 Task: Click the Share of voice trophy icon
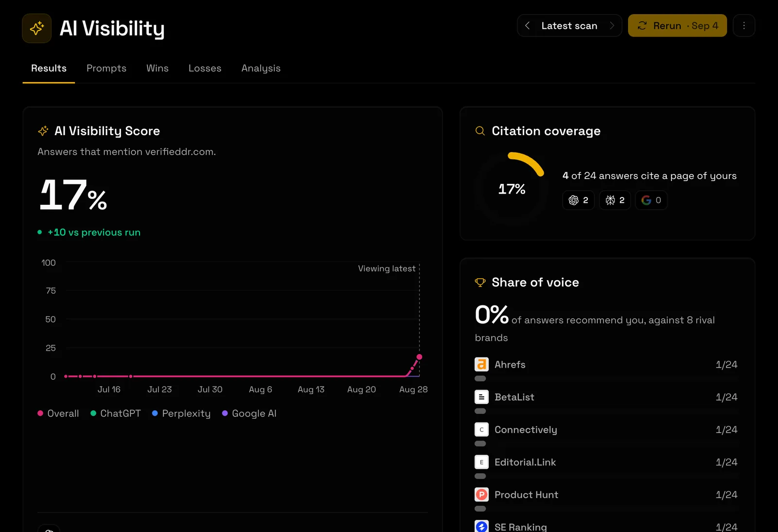(x=480, y=283)
